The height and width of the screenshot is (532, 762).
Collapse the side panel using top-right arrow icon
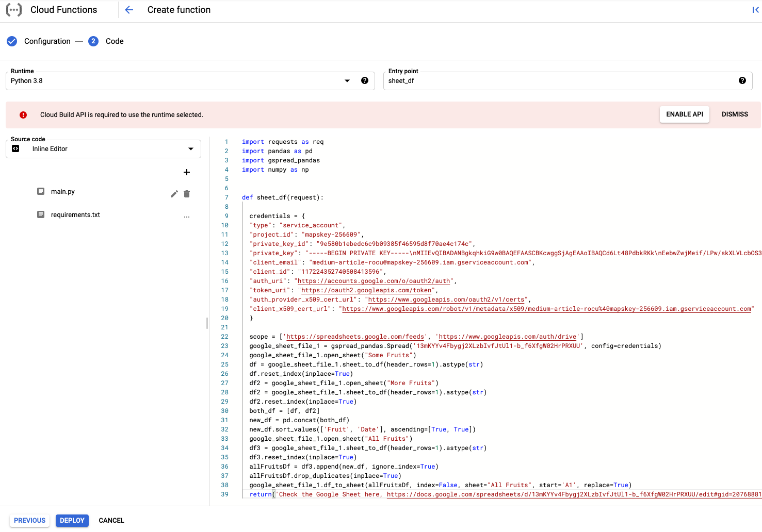(755, 10)
